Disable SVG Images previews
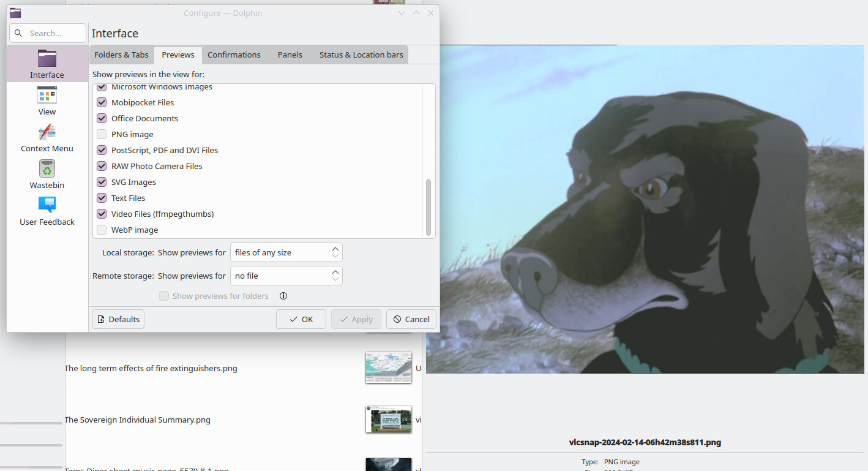Viewport: 868px width, 471px height. pos(102,182)
